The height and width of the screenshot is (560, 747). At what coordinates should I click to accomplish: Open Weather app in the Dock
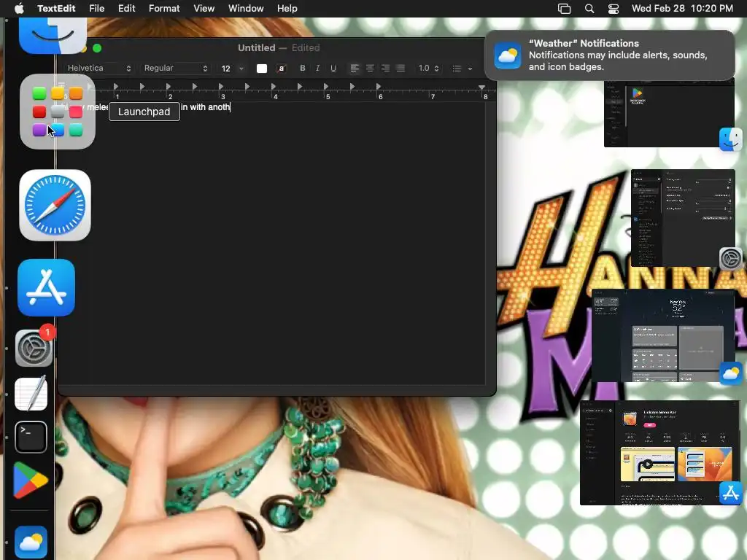pyautogui.click(x=31, y=542)
